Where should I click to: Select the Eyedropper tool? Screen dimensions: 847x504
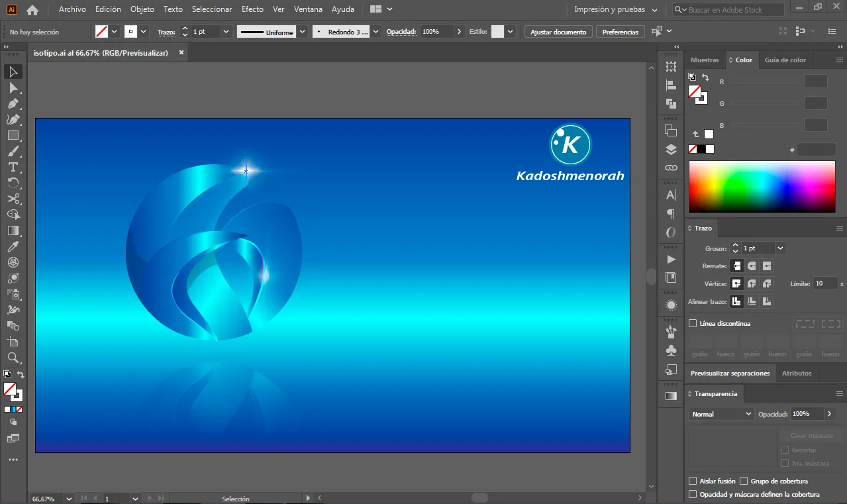coord(13,247)
